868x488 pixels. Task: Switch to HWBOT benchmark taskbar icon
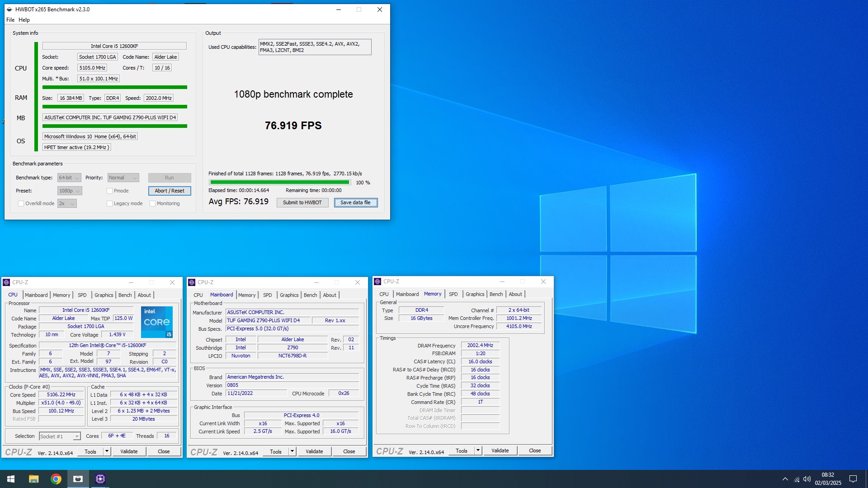click(x=78, y=479)
